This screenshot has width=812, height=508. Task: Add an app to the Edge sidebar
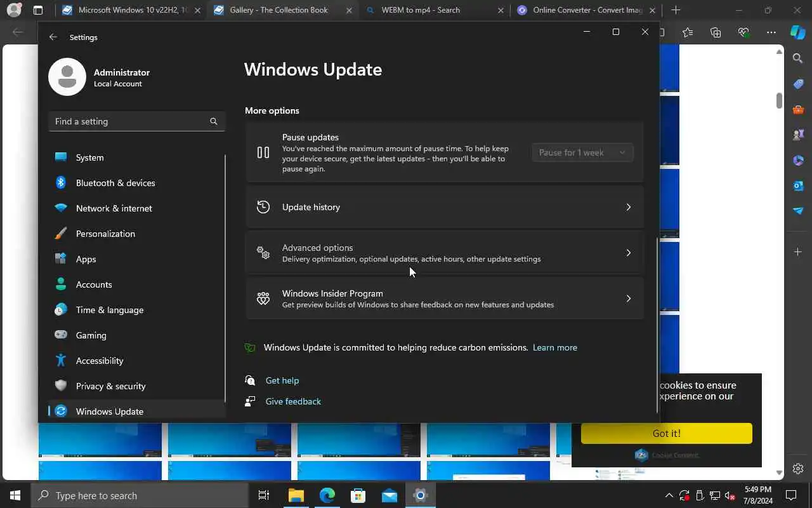pyautogui.click(x=798, y=252)
